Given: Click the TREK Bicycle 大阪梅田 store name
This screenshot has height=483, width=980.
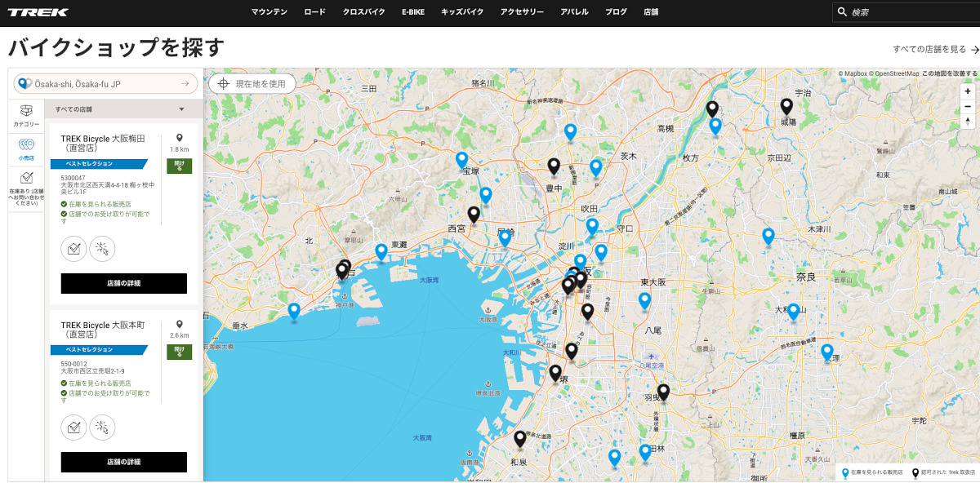Looking at the screenshot, I should click(x=103, y=144).
